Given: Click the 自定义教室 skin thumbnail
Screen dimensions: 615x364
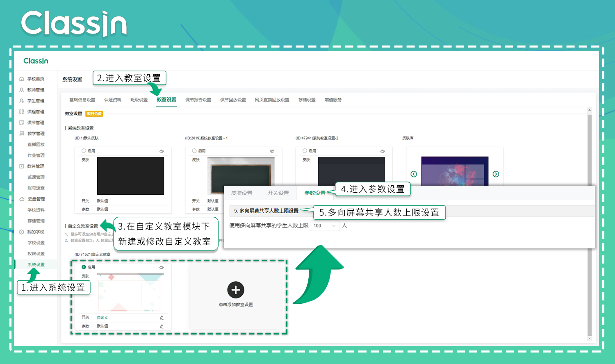Looking at the screenshot, I should [x=130, y=292].
